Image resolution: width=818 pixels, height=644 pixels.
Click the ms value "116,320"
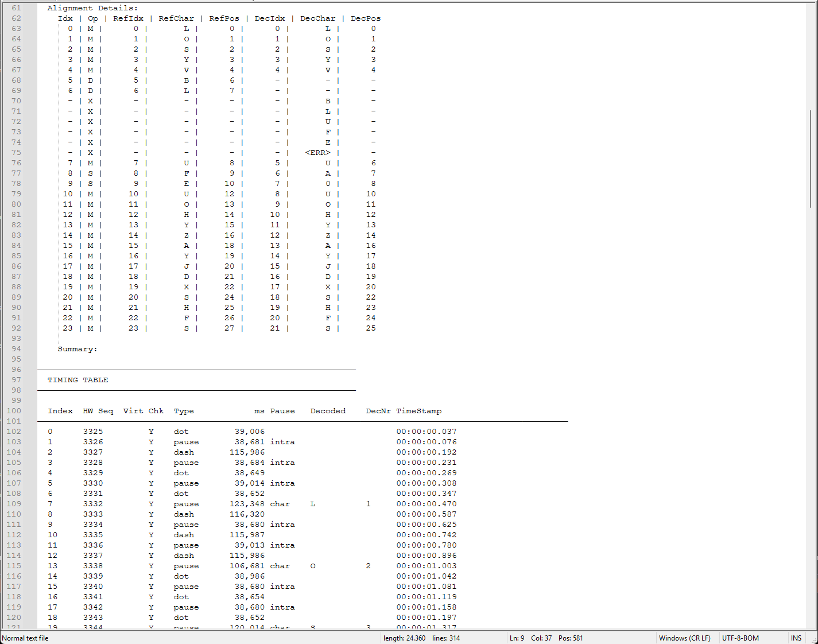click(247, 514)
